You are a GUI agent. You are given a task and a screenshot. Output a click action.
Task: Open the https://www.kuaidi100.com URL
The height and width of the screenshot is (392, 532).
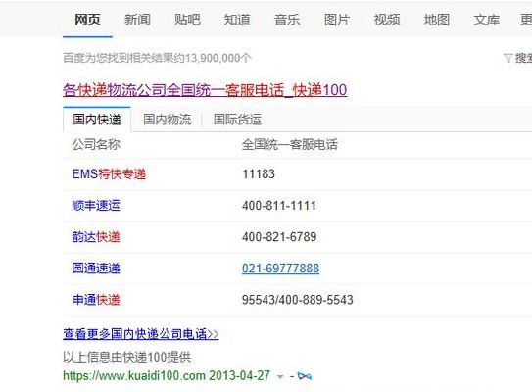(134, 376)
